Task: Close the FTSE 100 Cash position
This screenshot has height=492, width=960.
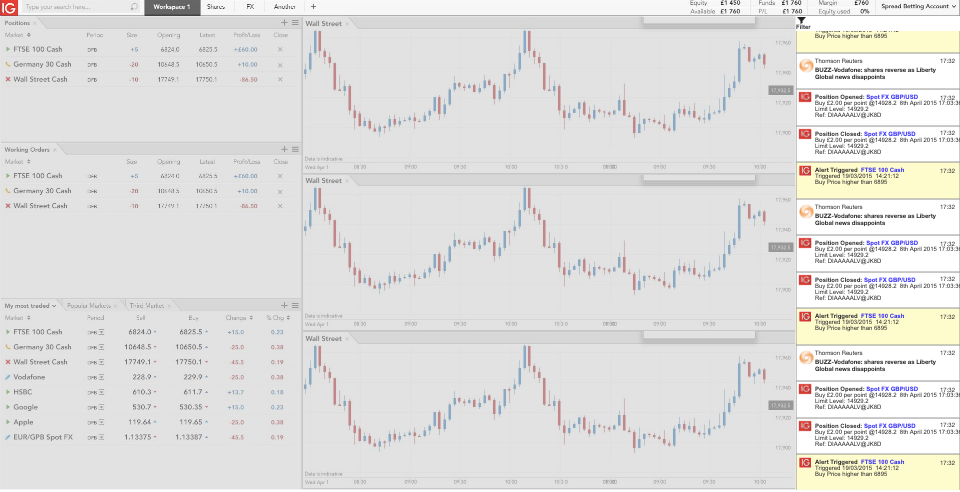Action: (x=280, y=49)
